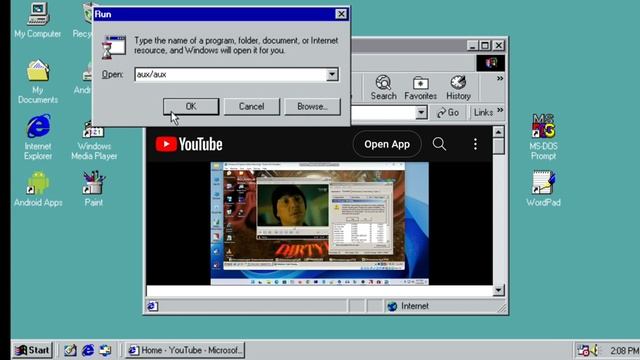This screenshot has width=640, height=360.
Task: Click the Internet Explorer quick launch icon
Action: pos(88,350)
